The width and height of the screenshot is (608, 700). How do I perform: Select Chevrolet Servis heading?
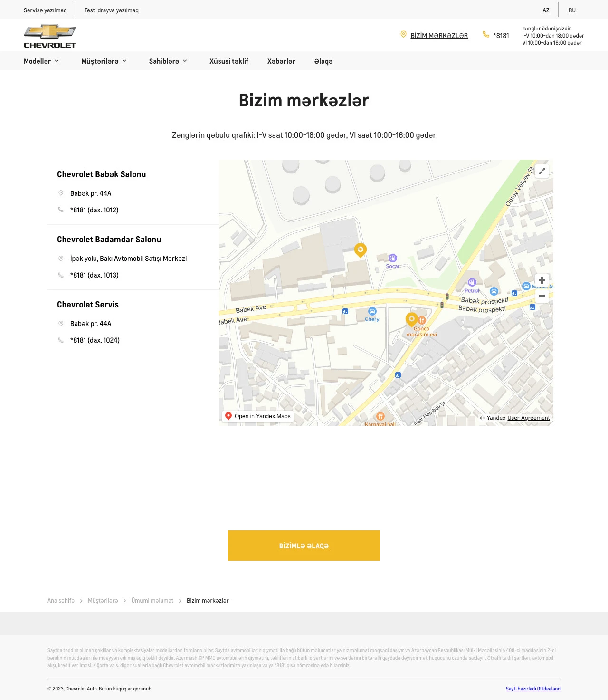(x=88, y=305)
